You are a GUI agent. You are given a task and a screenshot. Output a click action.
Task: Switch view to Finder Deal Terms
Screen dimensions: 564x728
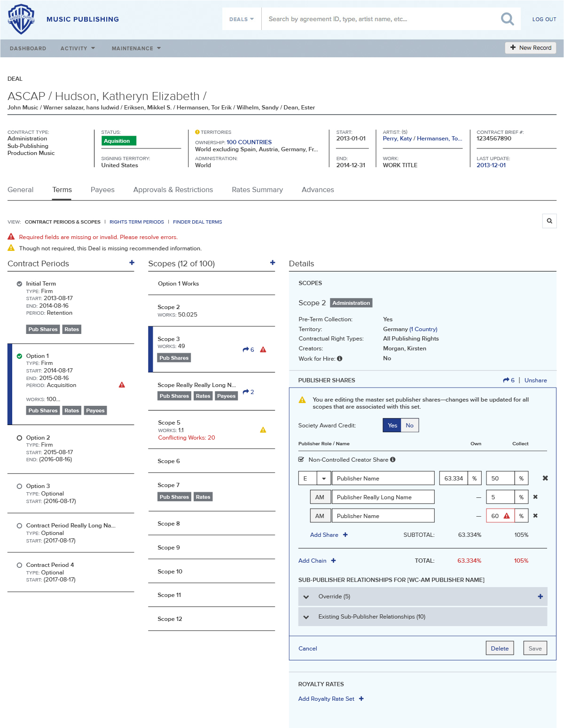click(x=197, y=222)
